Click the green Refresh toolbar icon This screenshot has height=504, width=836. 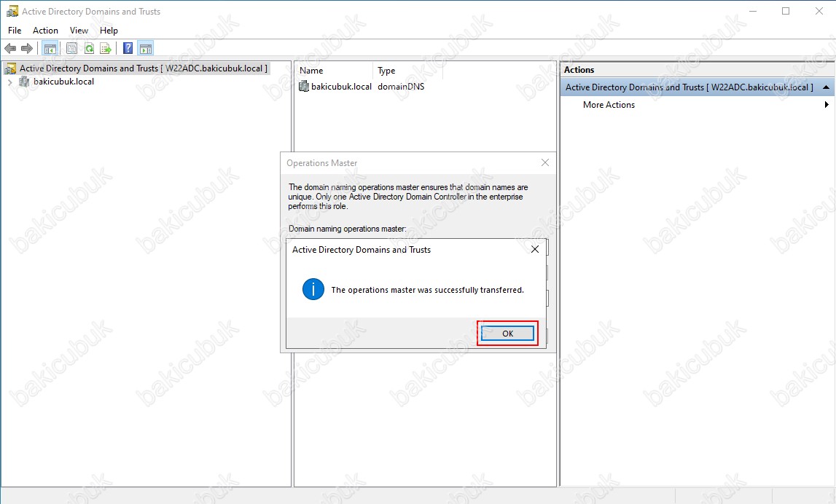(89, 49)
